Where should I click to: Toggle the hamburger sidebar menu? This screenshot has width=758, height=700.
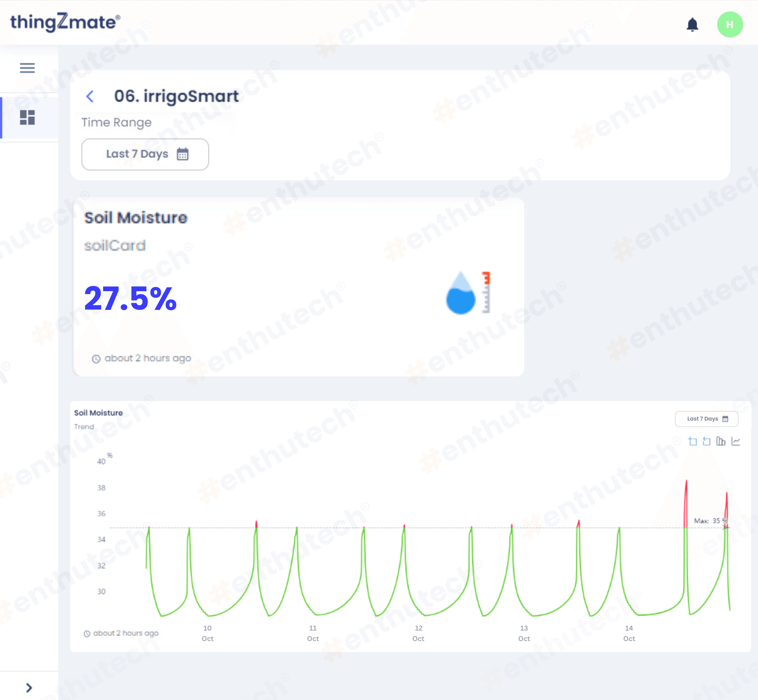point(27,68)
